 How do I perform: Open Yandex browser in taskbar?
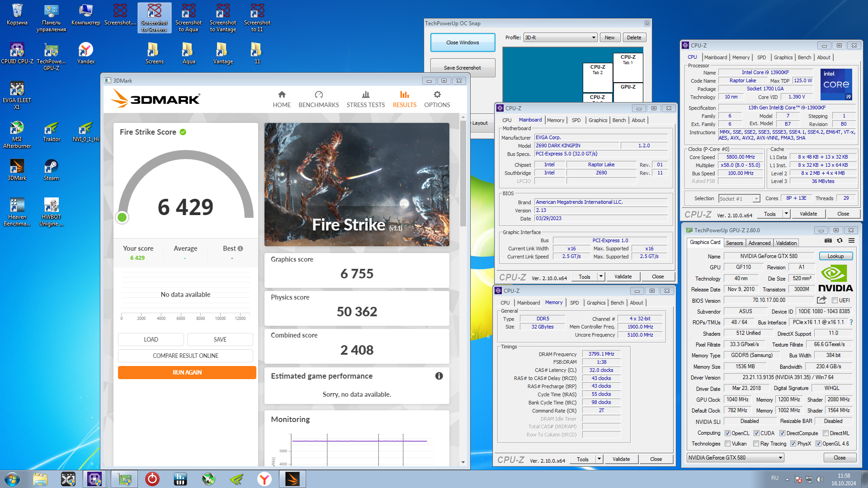point(264,479)
